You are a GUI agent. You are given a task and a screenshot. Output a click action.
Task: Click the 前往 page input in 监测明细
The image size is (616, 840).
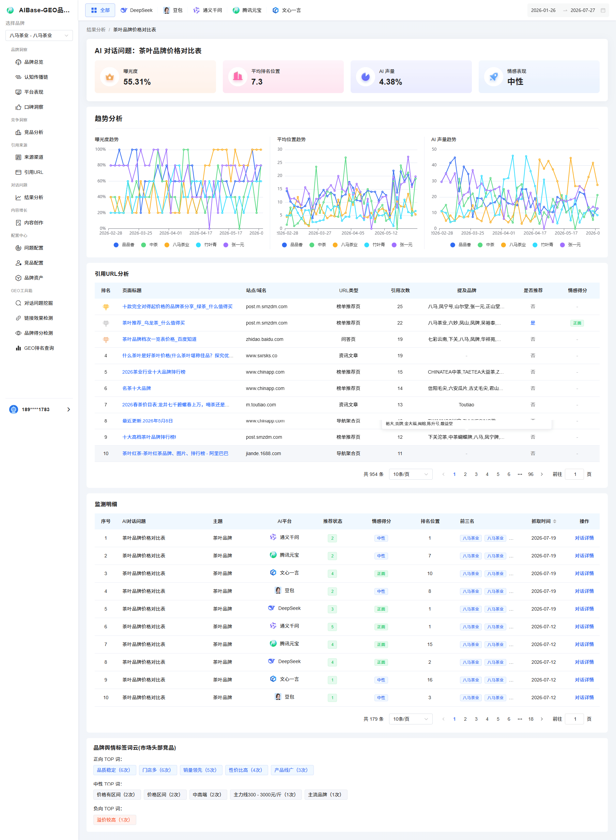(x=574, y=719)
